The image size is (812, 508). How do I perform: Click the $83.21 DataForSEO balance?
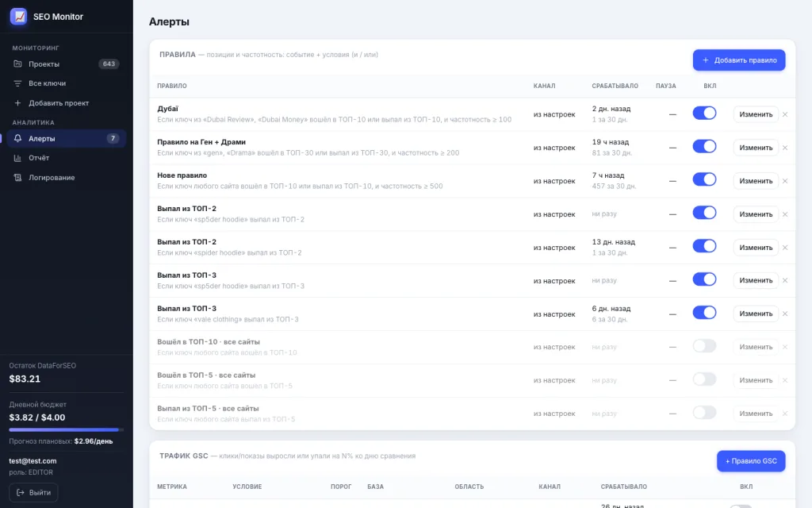[25, 379]
